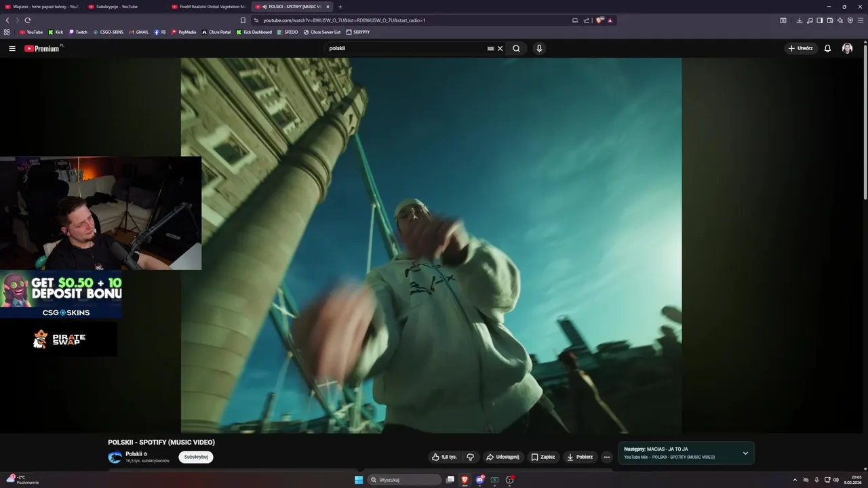868x488 pixels.
Task: Click the Wyszukaj taskbar search box
Action: [405, 480]
